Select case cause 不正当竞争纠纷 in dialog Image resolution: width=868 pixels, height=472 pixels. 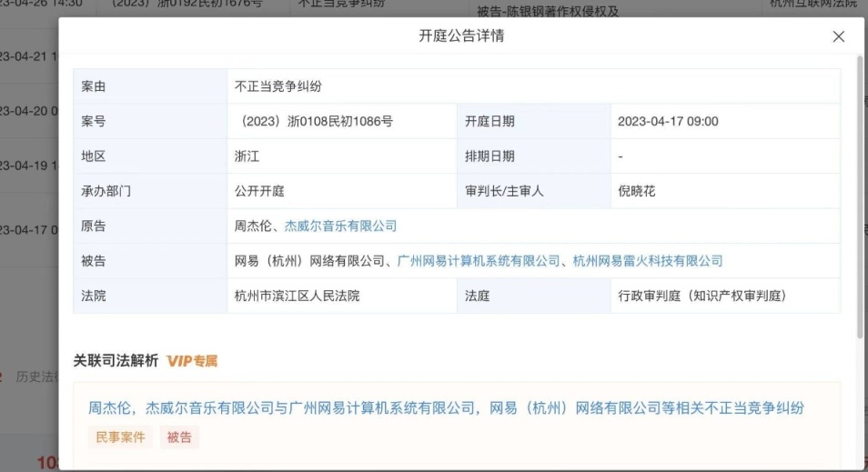(x=278, y=86)
